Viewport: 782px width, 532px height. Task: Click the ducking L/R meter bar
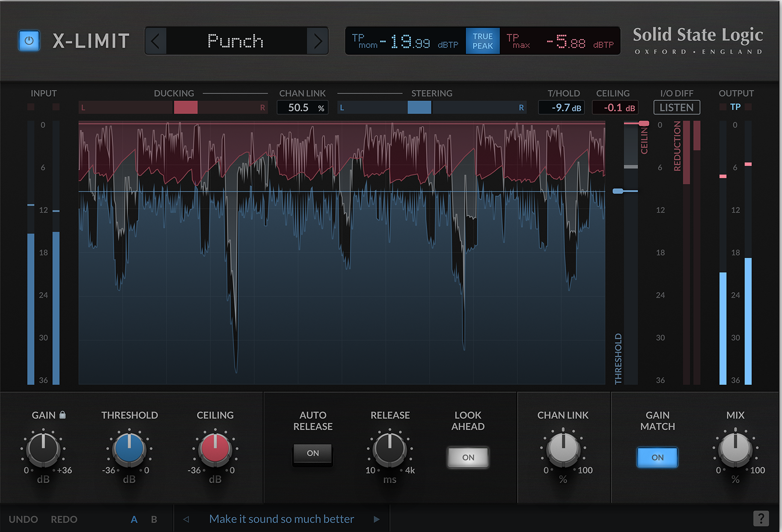coord(173,107)
